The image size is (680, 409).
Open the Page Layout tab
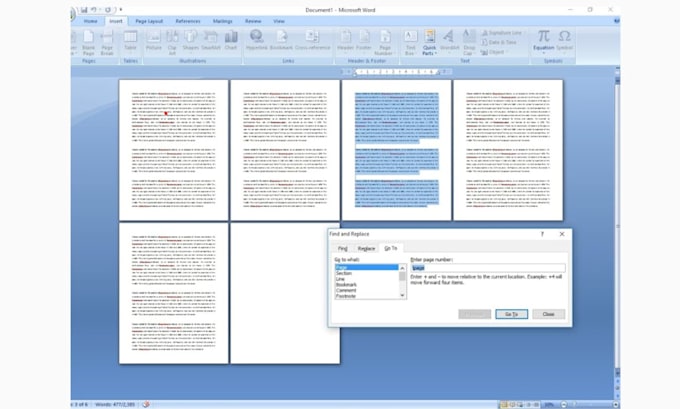pos(149,21)
